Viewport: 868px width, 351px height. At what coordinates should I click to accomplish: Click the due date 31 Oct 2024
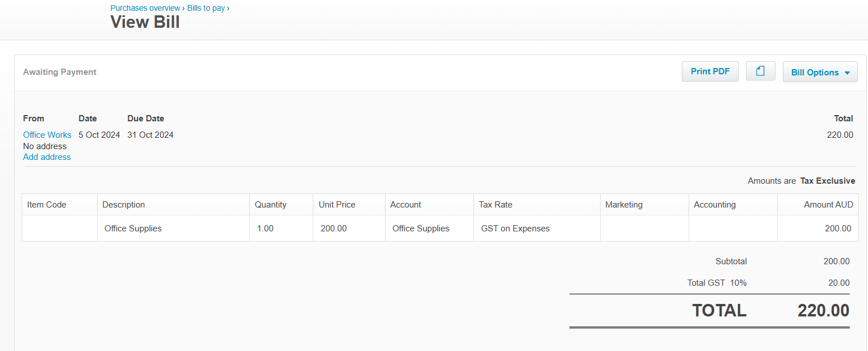(150, 135)
